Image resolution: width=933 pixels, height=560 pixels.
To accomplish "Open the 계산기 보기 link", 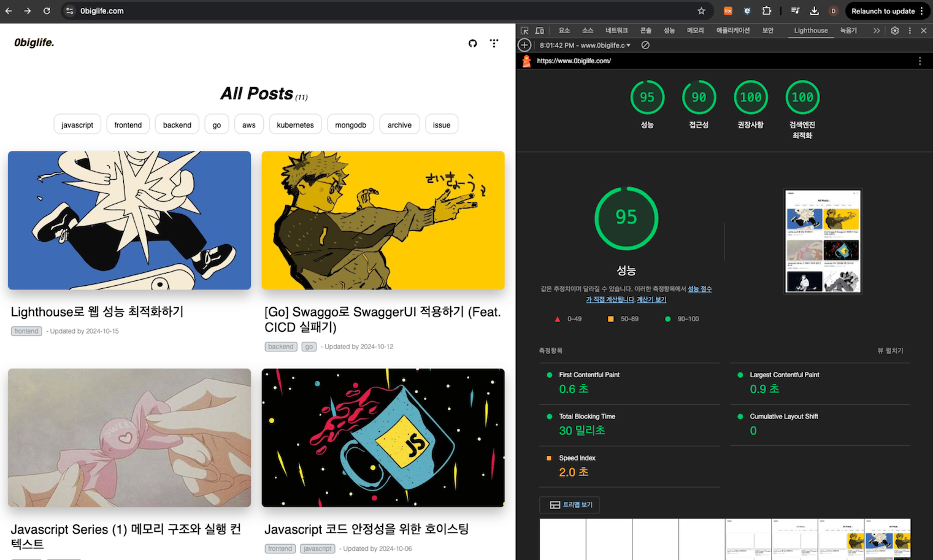I will pos(651,299).
